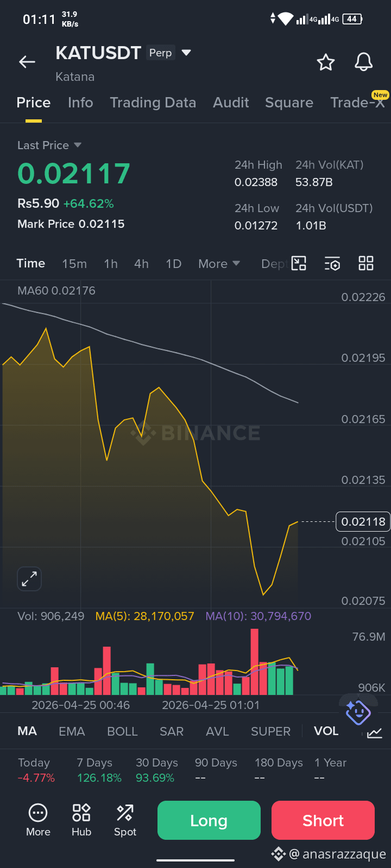Toggle the VOL indicator
391x868 pixels.
(326, 731)
